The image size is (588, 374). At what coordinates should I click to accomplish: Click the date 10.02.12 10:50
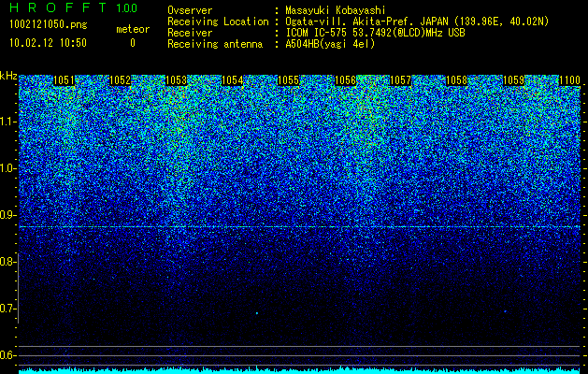[48, 43]
